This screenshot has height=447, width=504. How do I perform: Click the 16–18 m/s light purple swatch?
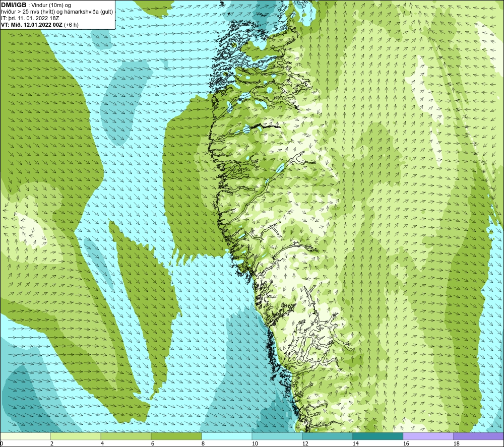[x=428, y=436]
